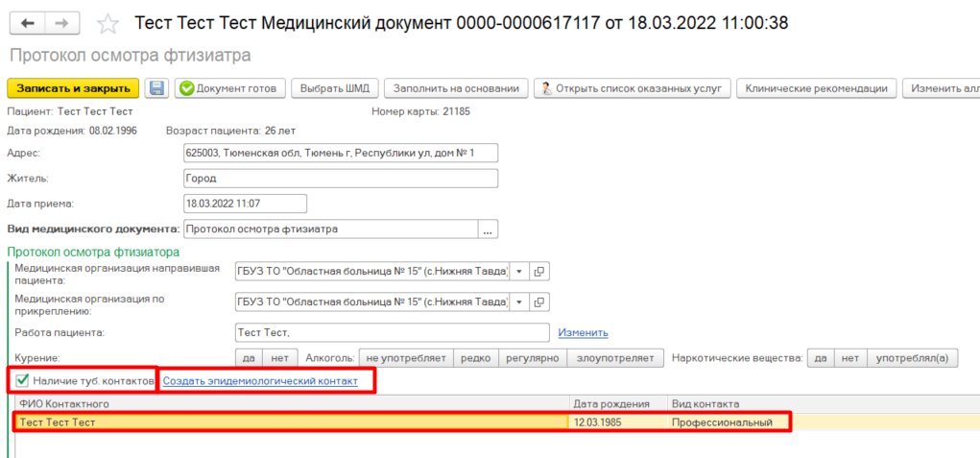This screenshot has height=458, width=980.
Task: Expand the referring medical organization dropdown
Action: click(519, 272)
